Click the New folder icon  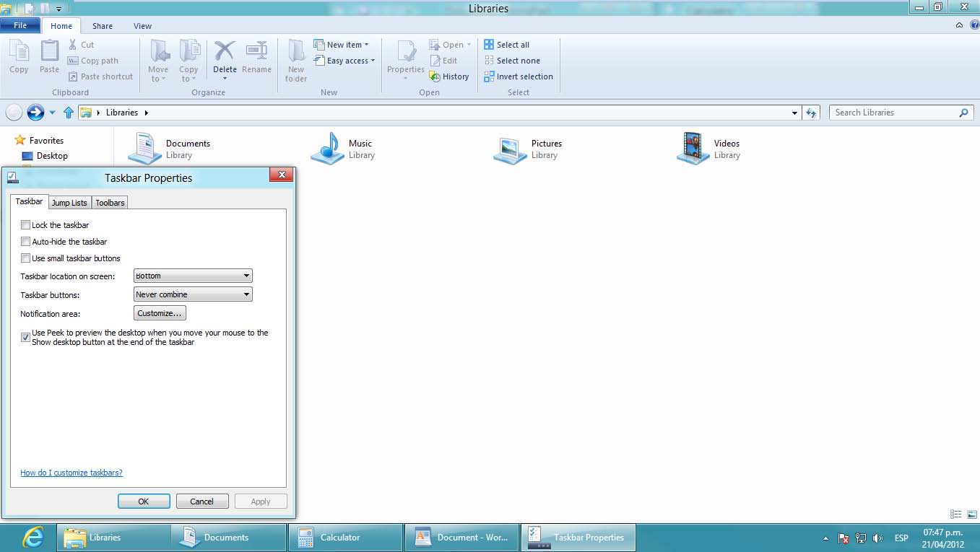tap(296, 52)
